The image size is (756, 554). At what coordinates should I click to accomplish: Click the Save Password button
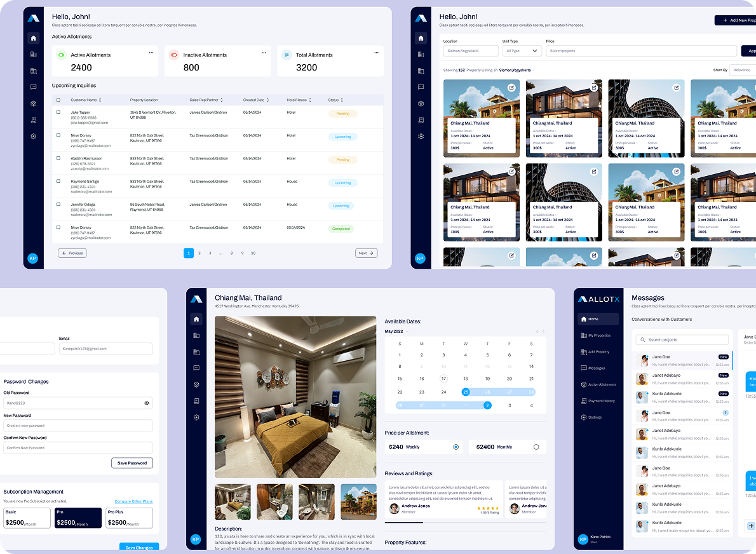coord(132,463)
